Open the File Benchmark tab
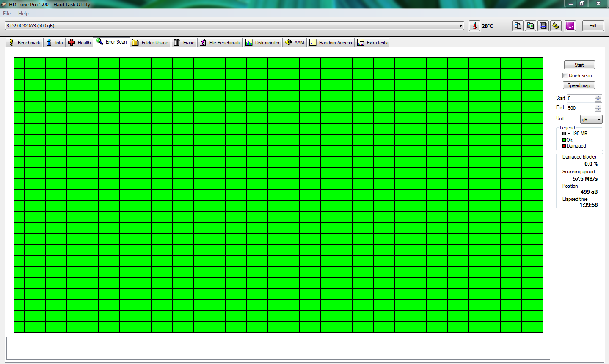This screenshot has width=609, height=364. (x=220, y=42)
